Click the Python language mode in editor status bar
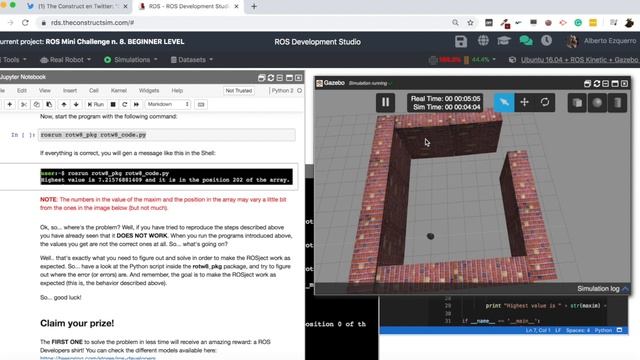The image size is (640, 360). click(603, 330)
